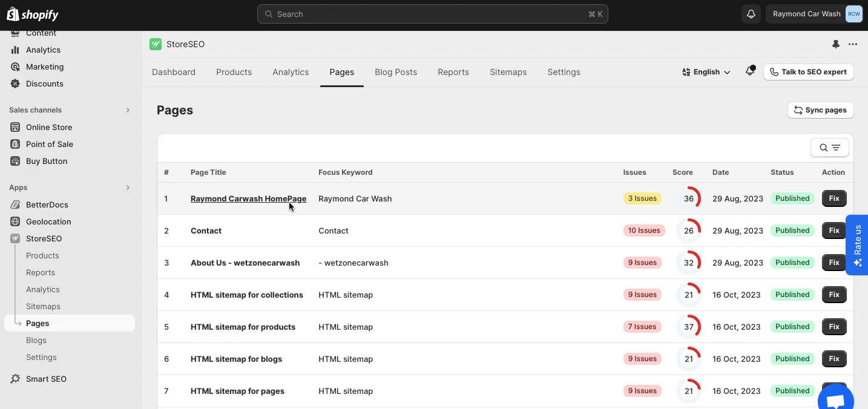Click the score 37 circle indicator

(689, 327)
